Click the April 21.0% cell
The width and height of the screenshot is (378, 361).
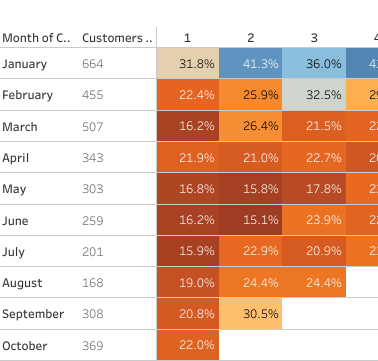[251, 157]
